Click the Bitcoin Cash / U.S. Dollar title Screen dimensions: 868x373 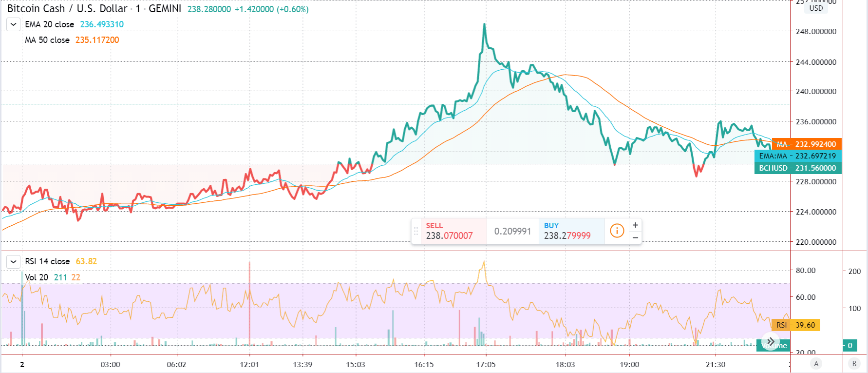point(67,9)
